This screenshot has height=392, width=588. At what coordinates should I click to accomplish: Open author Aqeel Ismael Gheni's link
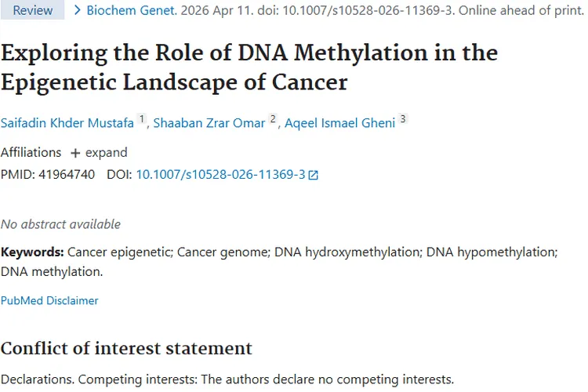(339, 122)
